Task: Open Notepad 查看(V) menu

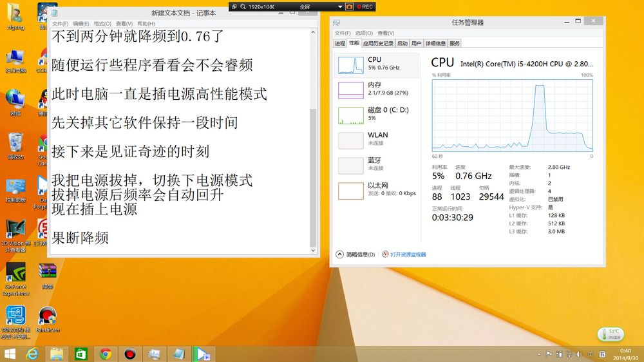Action: (x=124, y=23)
